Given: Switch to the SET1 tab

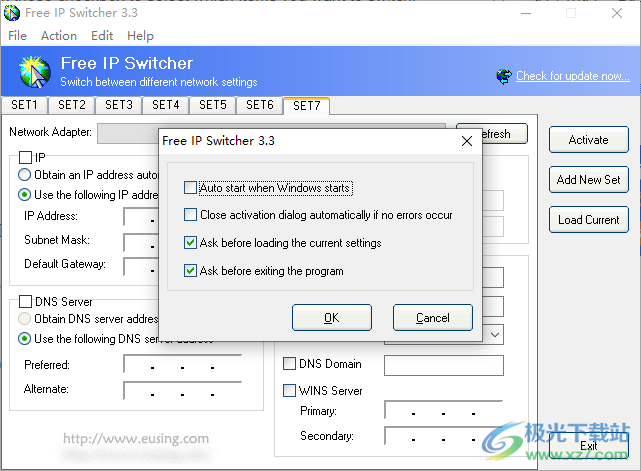Looking at the screenshot, I should 25,105.
